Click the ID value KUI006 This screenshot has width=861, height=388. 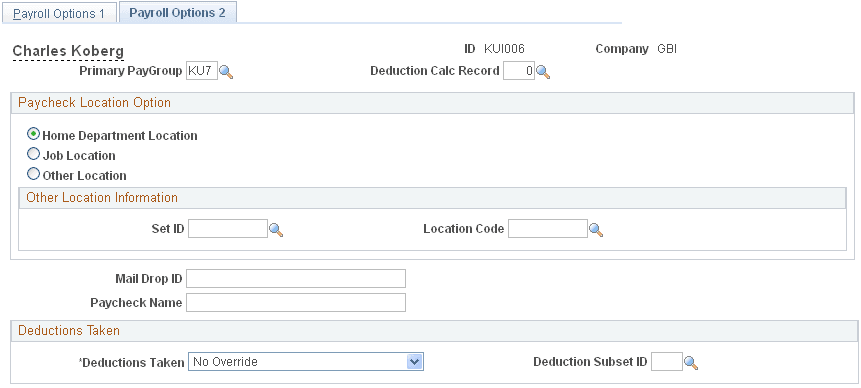point(504,49)
